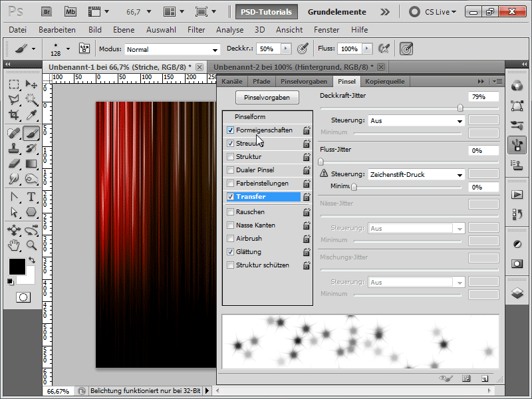This screenshot has height=399, width=532.
Task: Select the 3D Camera Rotate tool
Action: click(31, 230)
